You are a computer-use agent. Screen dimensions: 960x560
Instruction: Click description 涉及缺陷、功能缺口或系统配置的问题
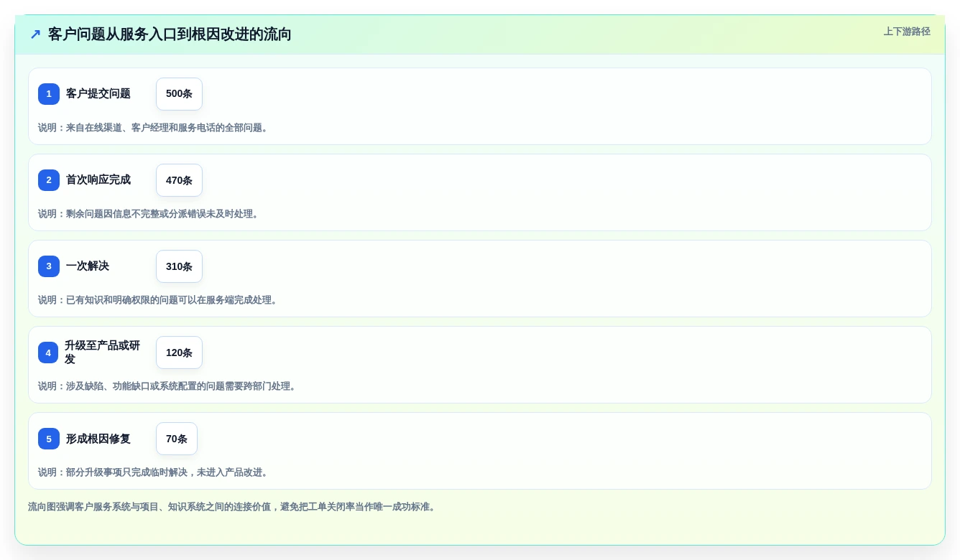pos(168,386)
